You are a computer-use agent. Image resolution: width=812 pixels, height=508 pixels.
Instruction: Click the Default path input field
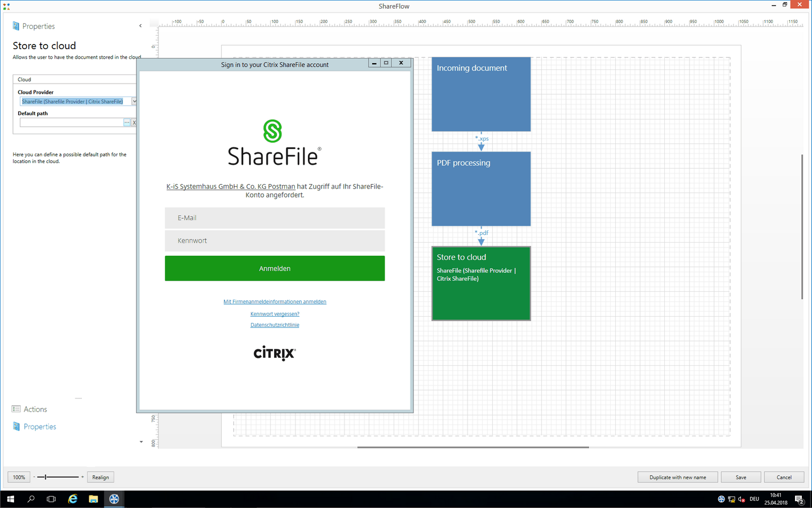(72, 122)
